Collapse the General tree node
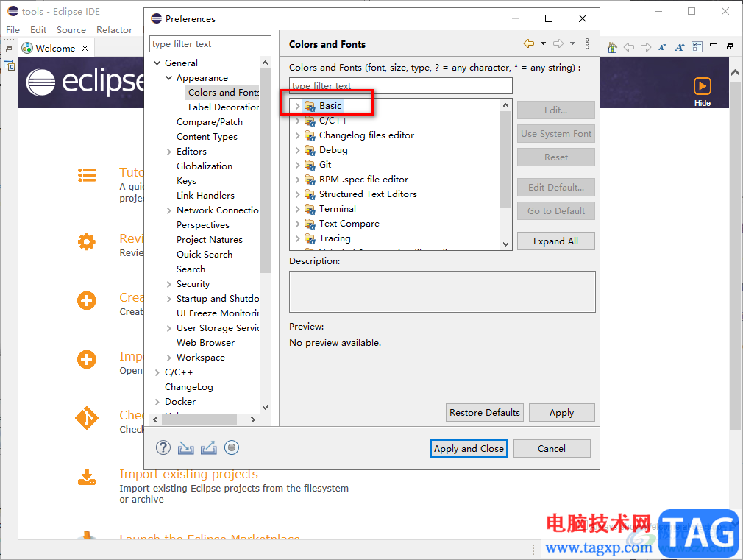 tap(157, 63)
